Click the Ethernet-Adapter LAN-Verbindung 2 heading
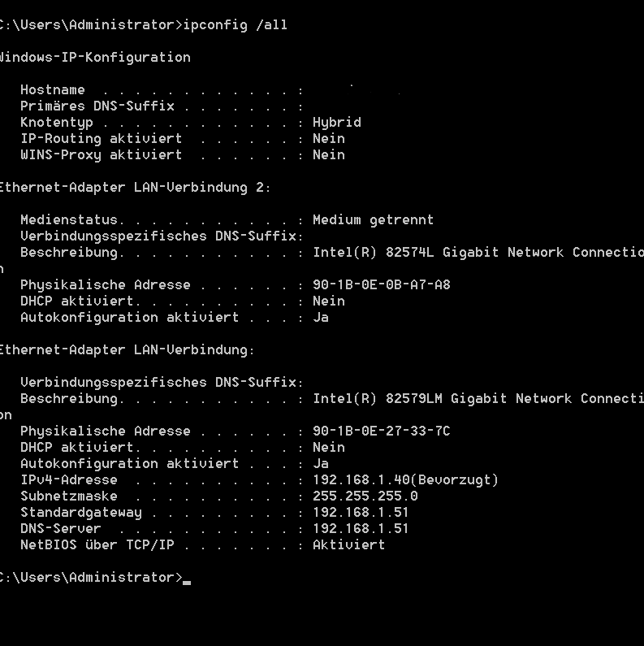The height and width of the screenshot is (646, 644). [135, 188]
